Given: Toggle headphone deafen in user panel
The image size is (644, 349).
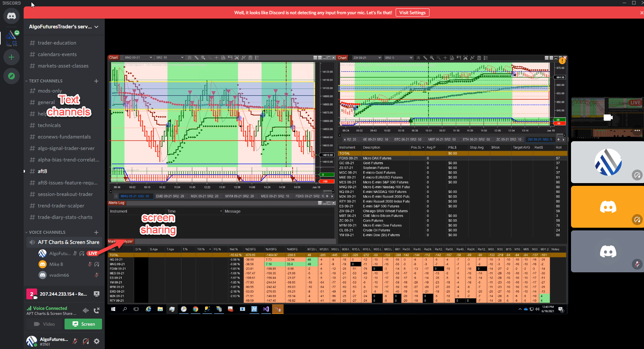Looking at the screenshot, I should coord(86,341).
